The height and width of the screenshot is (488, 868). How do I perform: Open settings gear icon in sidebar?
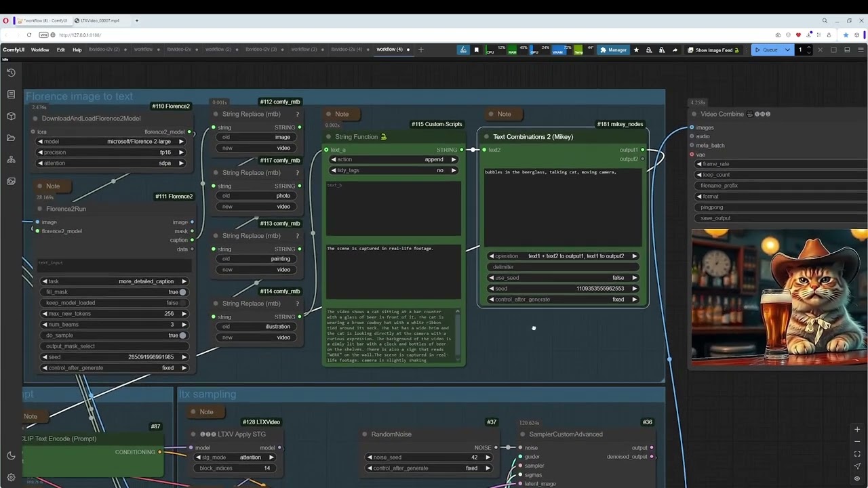pos(11,477)
